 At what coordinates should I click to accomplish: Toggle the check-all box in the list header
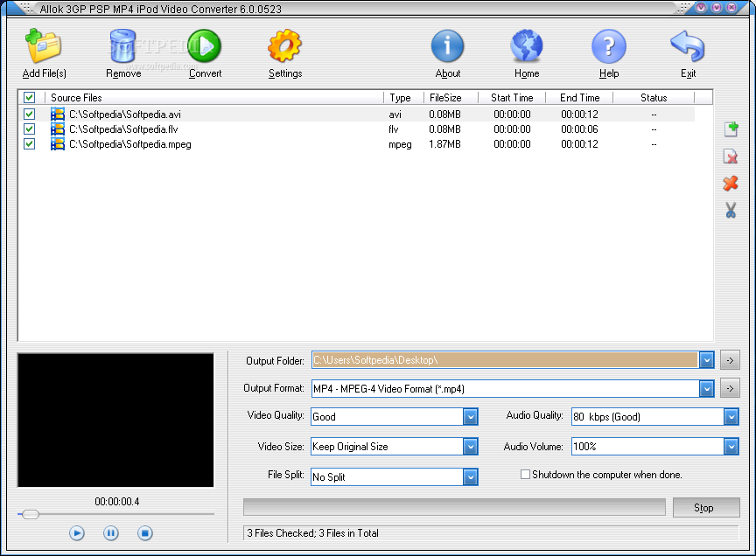point(29,97)
